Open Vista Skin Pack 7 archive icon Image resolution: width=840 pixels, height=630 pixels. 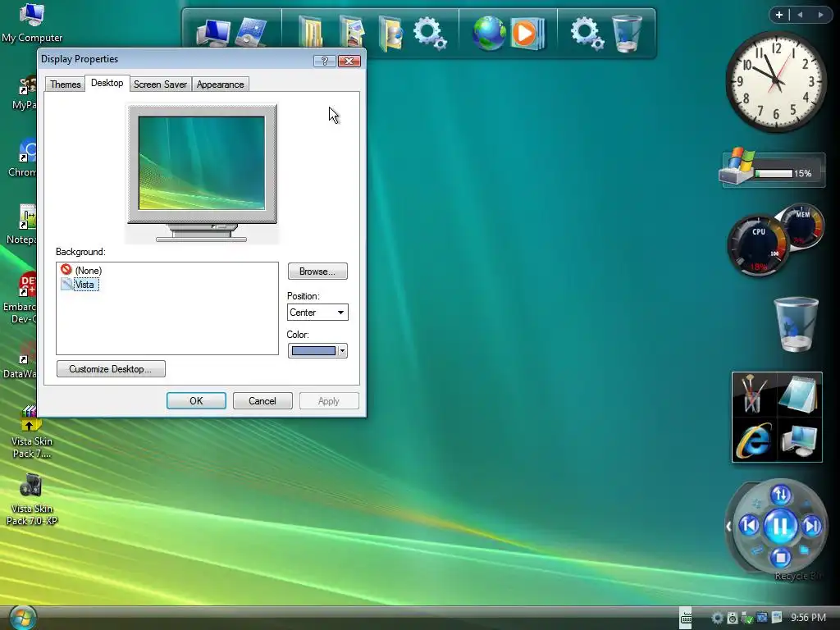tap(32, 431)
